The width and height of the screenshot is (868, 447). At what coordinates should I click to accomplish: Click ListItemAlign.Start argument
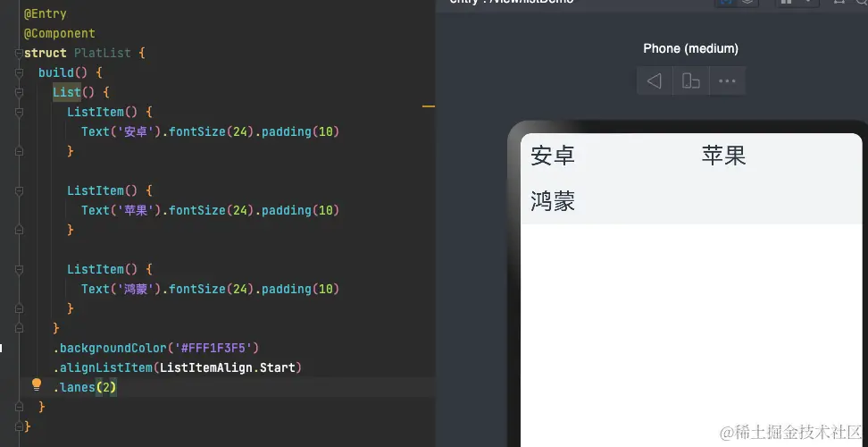[228, 367]
